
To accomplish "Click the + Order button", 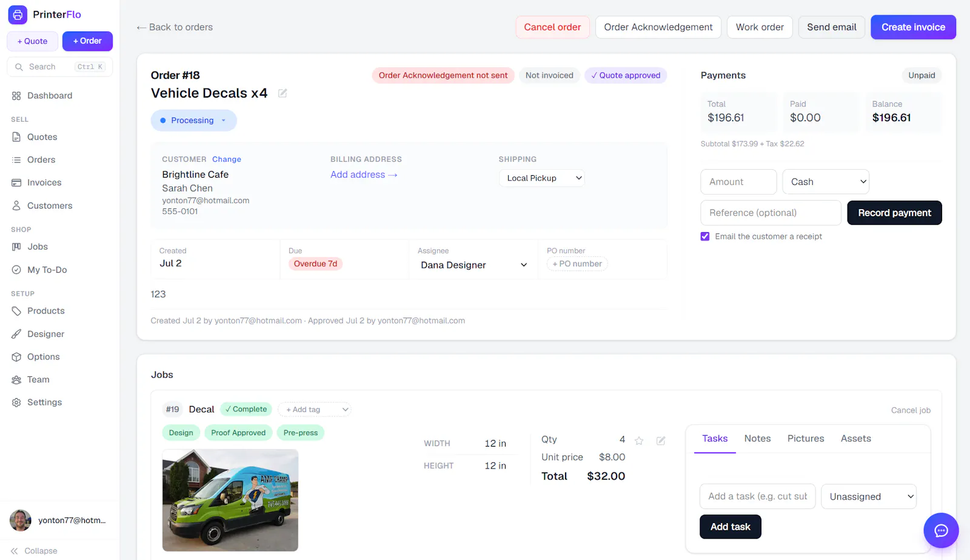I will coord(87,41).
